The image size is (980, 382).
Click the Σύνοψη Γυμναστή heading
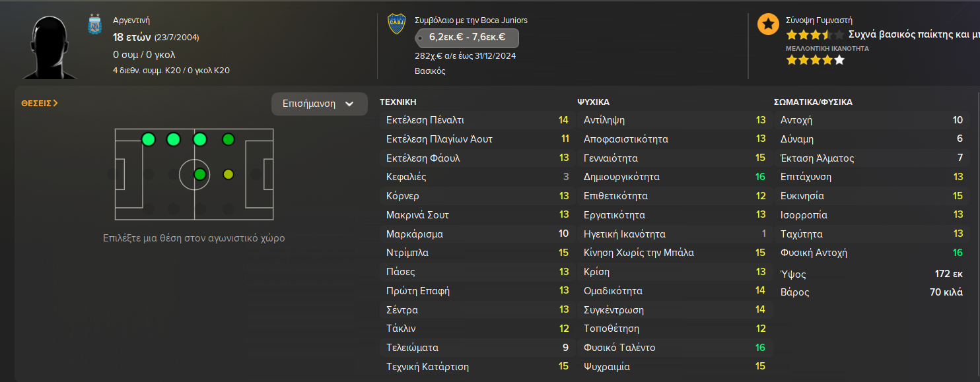(x=818, y=20)
